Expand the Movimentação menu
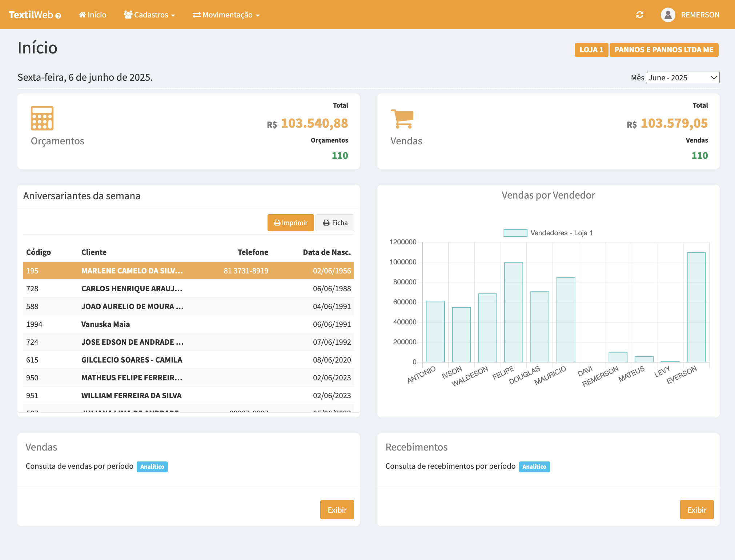Image resolution: width=735 pixels, height=560 pixels. pyautogui.click(x=226, y=15)
